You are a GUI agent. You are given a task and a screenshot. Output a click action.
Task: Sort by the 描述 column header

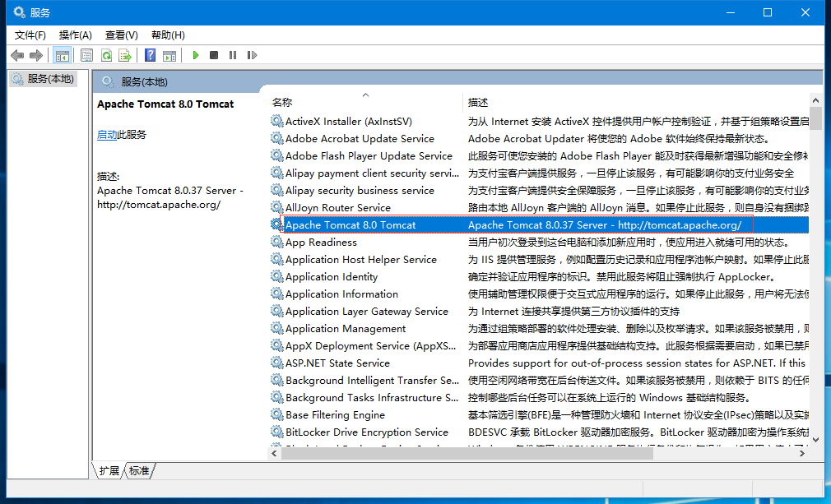tap(636, 102)
